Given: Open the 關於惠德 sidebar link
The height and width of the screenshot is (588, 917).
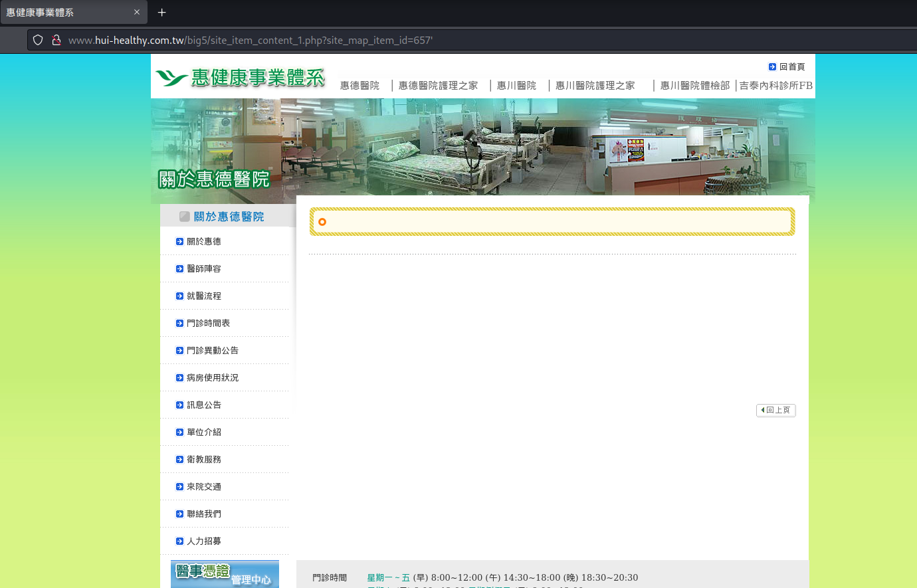Looking at the screenshot, I should pyautogui.click(x=204, y=241).
